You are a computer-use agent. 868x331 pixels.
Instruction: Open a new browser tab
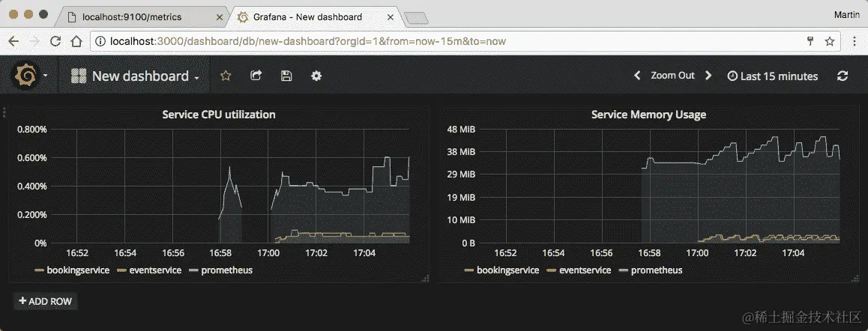[416, 19]
